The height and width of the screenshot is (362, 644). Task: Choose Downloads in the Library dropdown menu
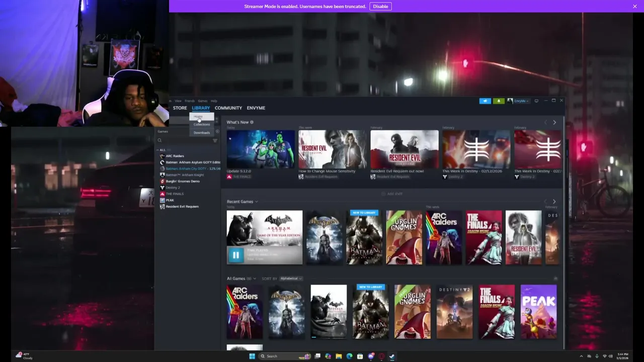202,133
